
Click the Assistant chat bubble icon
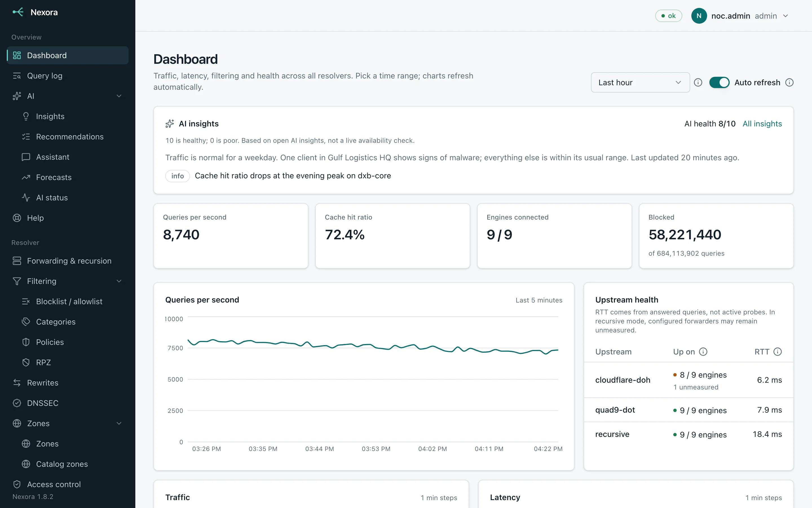coord(26,157)
